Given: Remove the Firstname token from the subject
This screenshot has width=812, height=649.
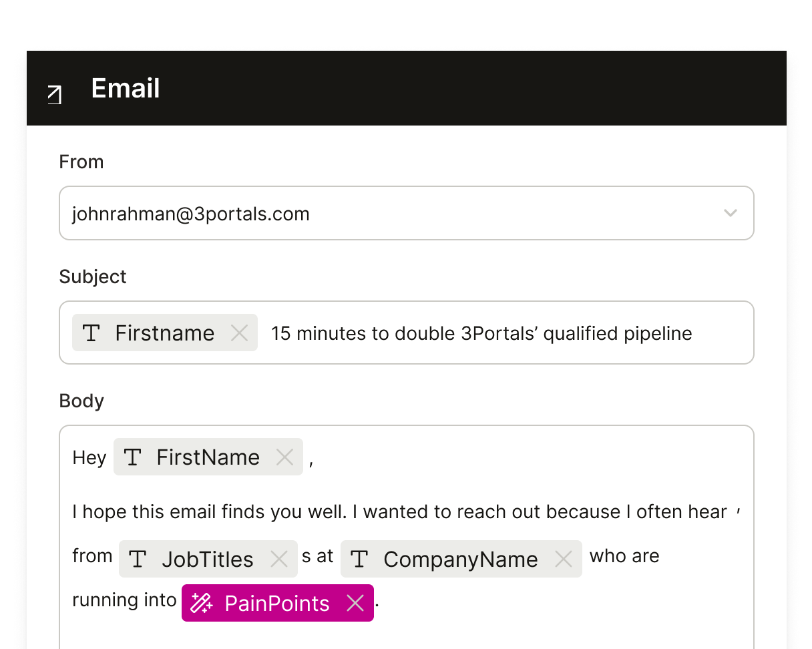Looking at the screenshot, I should [239, 333].
